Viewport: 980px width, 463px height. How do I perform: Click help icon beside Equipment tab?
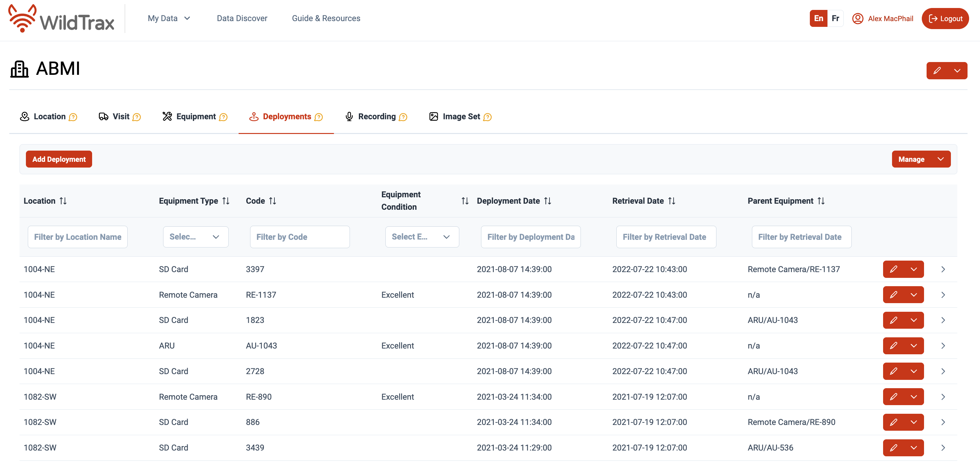(223, 117)
